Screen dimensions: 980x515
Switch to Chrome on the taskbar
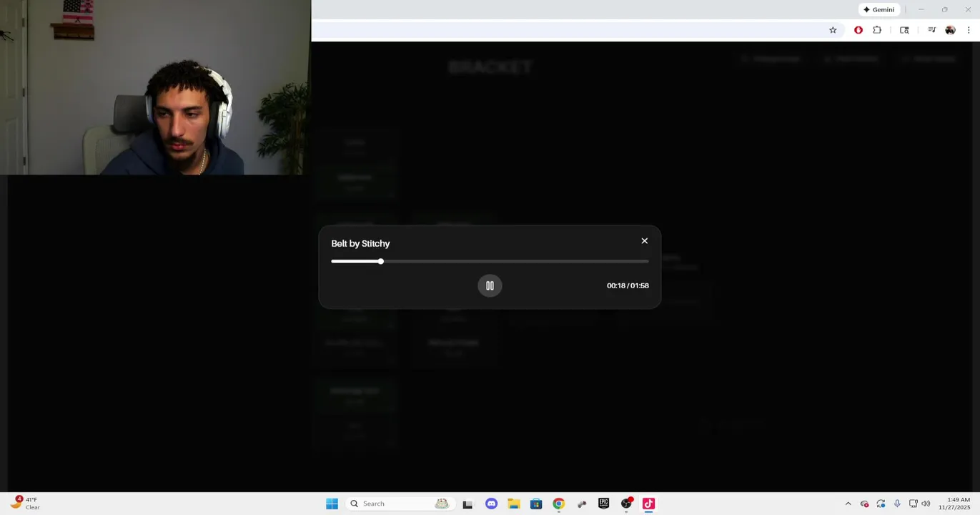[x=558, y=504]
